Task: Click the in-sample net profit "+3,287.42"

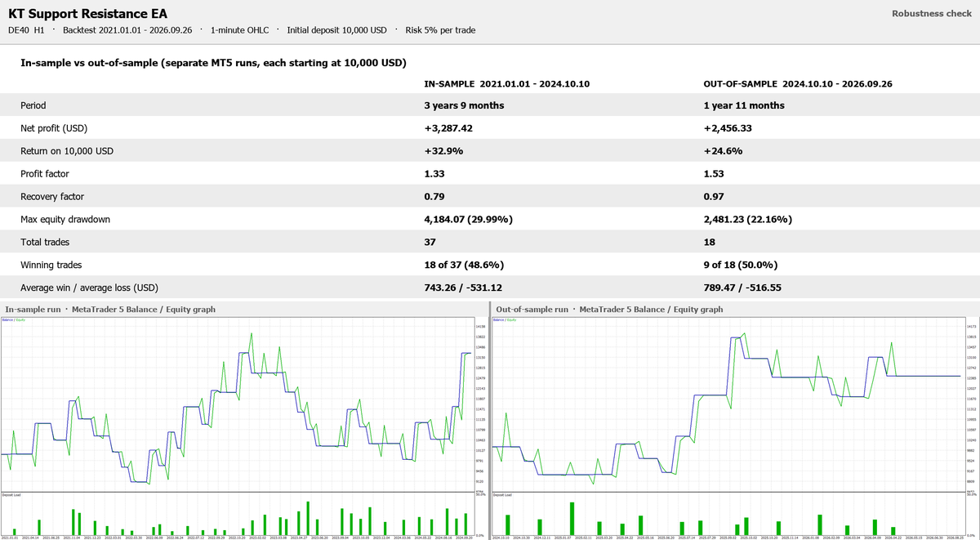Action: click(449, 128)
